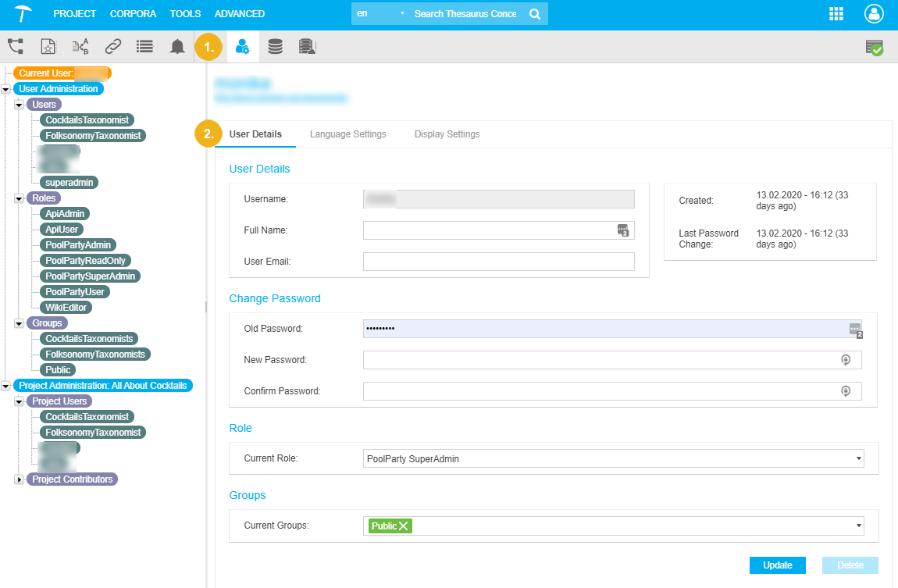Image resolution: width=898 pixels, height=588 pixels.
Task: Open the server administration toolbar icon
Action: pyautogui.click(x=308, y=46)
